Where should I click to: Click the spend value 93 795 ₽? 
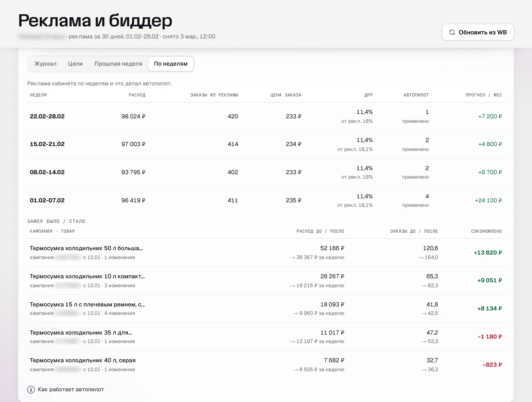click(133, 172)
